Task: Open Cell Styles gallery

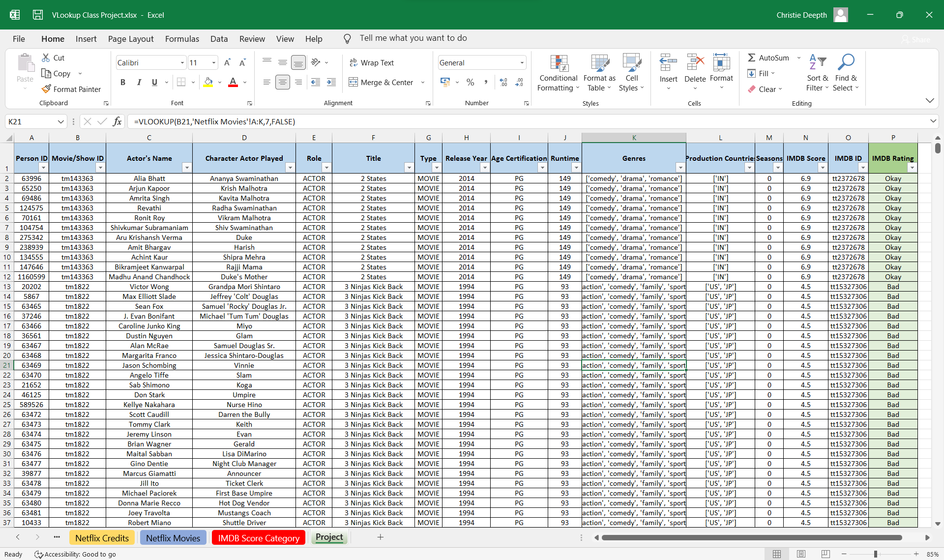Action: 632,73
